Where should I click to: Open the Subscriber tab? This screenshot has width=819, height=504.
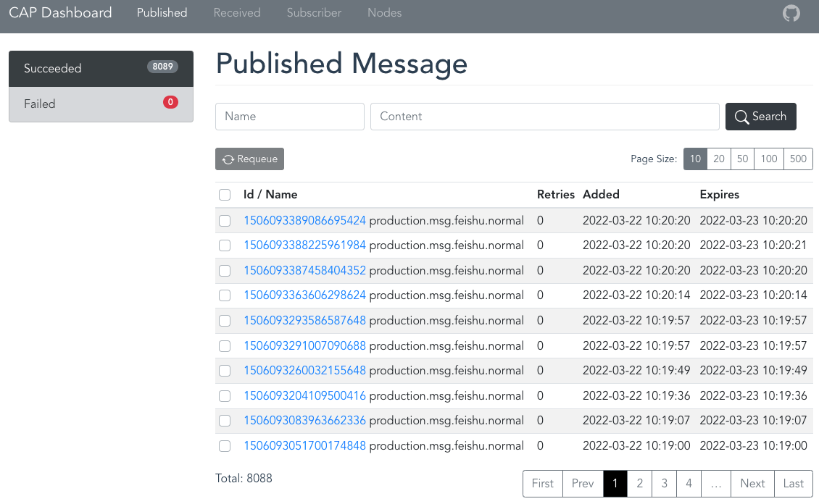click(314, 13)
